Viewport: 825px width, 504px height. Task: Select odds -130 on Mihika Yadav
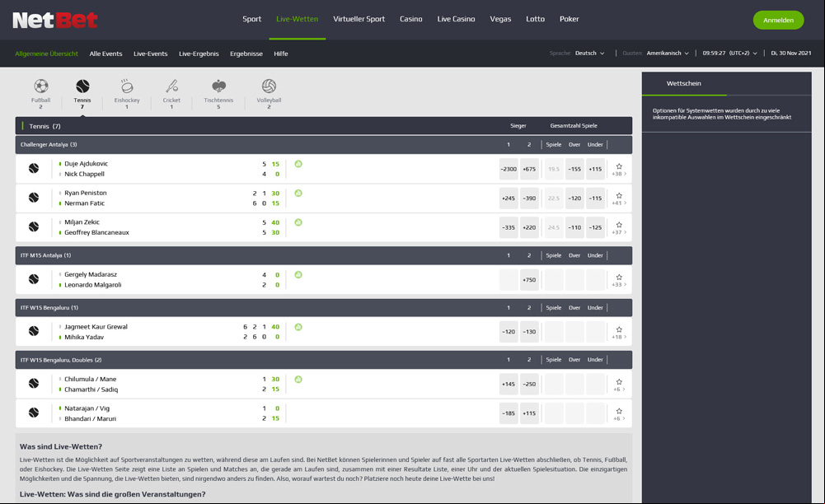point(529,332)
